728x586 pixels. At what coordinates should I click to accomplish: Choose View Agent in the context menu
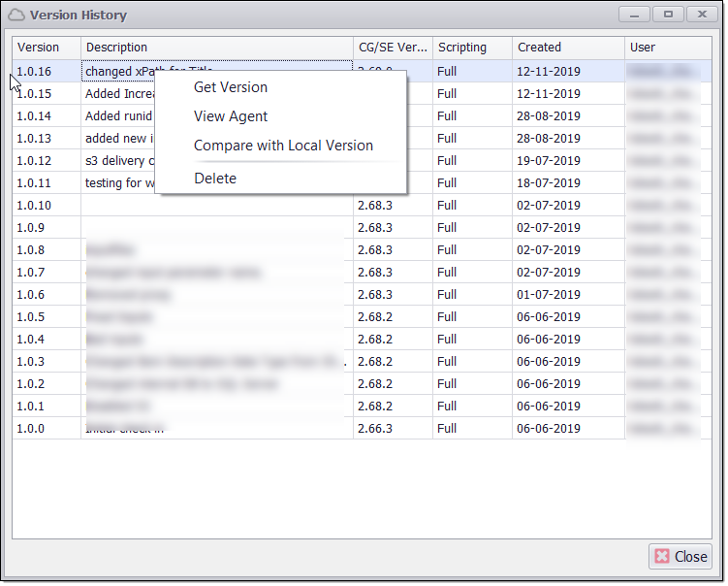[x=231, y=116]
